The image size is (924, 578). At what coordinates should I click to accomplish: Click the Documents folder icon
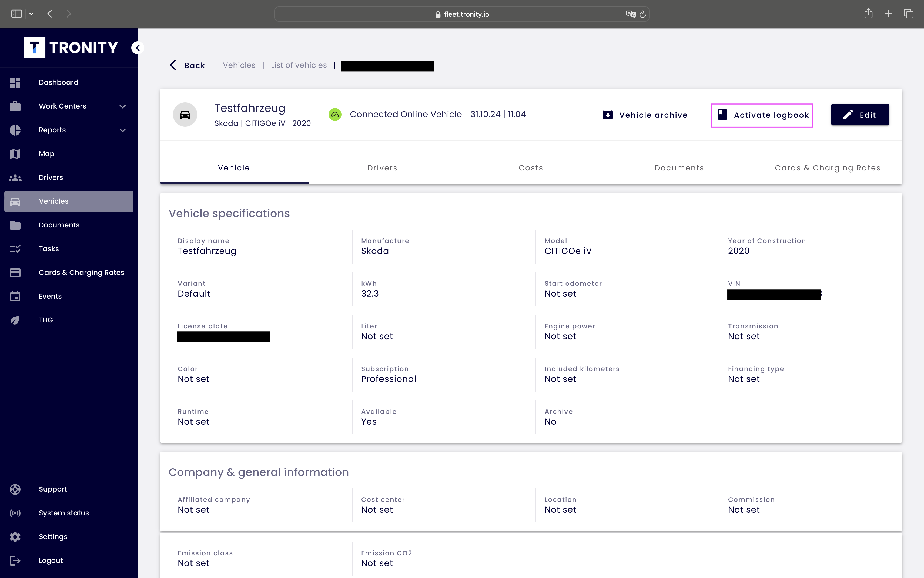pos(15,225)
